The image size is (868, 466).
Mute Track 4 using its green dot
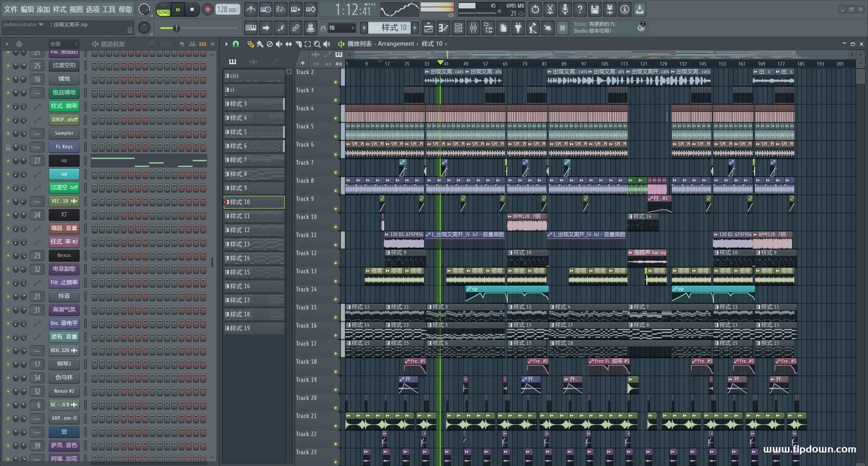point(335,119)
